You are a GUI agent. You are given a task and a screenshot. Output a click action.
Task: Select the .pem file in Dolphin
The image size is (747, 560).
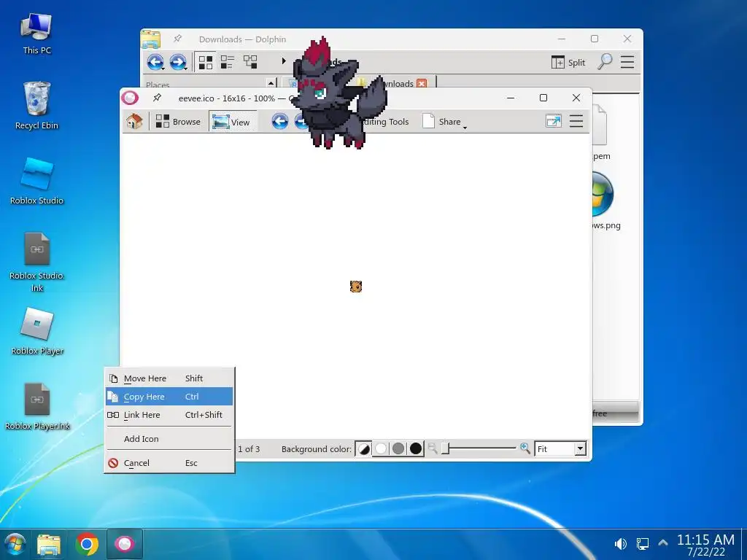click(601, 133)
